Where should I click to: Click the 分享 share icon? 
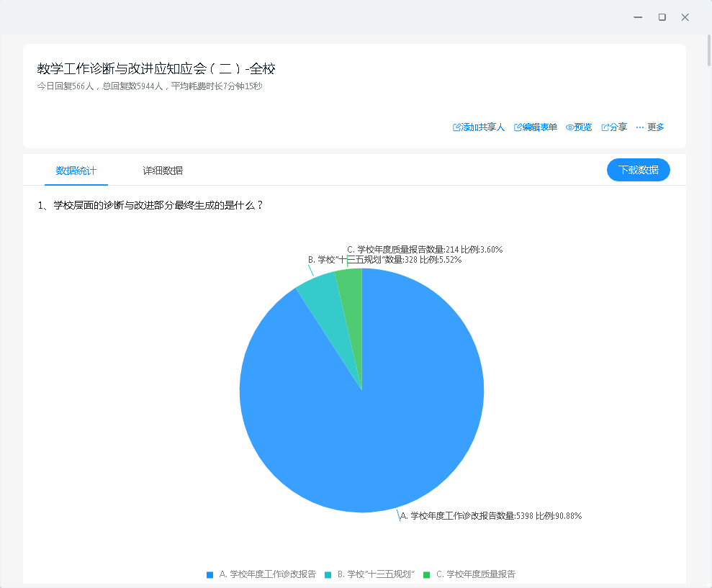coord(605,127)
